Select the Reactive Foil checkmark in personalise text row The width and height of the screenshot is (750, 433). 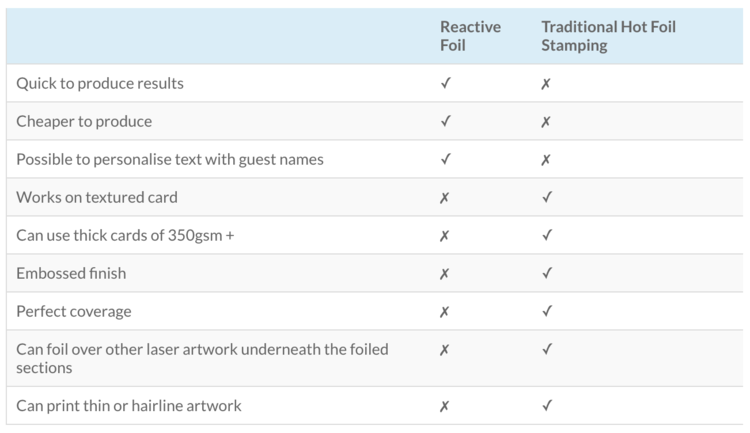point(445,160)
